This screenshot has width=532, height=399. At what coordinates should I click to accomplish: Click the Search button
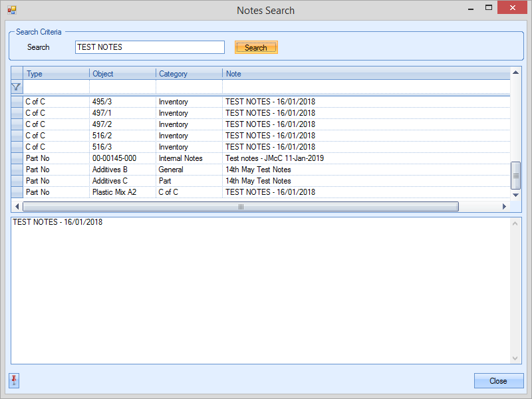click(x=256, y=47)
